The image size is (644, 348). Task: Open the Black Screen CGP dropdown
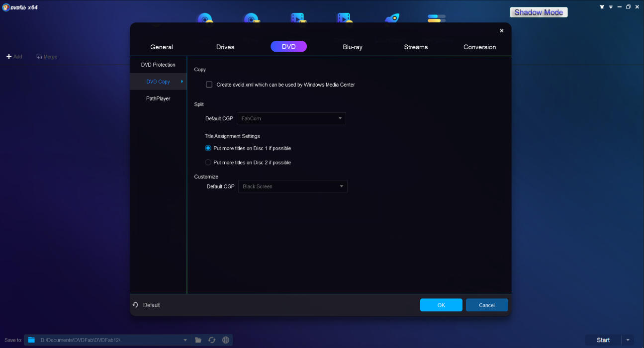293,186
